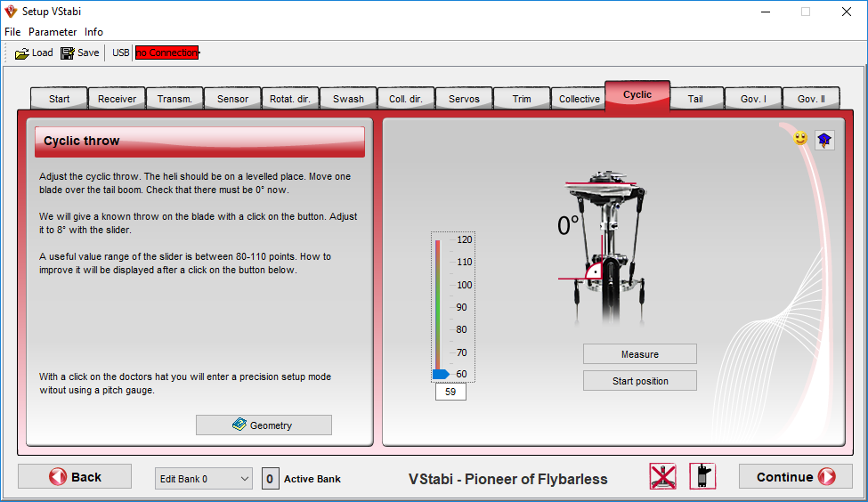Click the crossed-out helicopter icon

pyautogui.click(x=663, y=476)
